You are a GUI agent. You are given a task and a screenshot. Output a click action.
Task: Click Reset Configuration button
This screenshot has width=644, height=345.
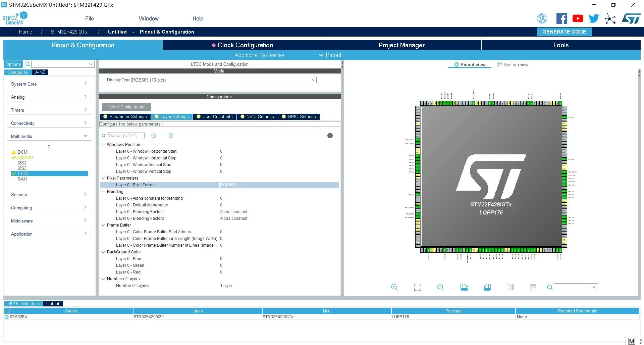tap(126, 107)
